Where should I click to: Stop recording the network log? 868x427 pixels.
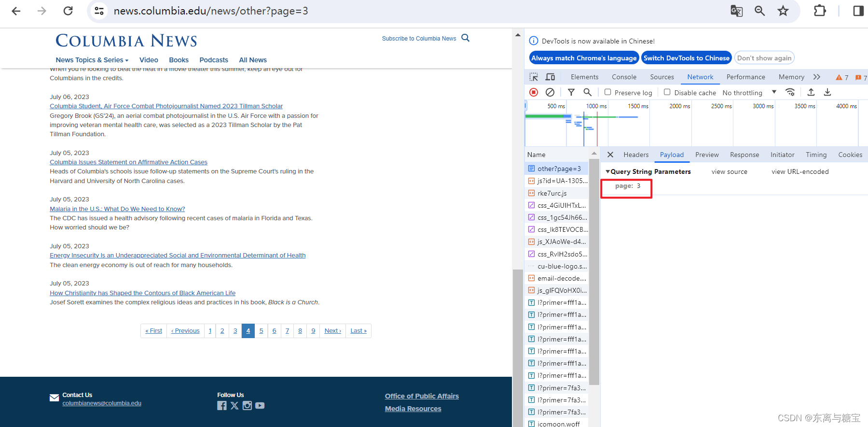[x=534, y=92]
